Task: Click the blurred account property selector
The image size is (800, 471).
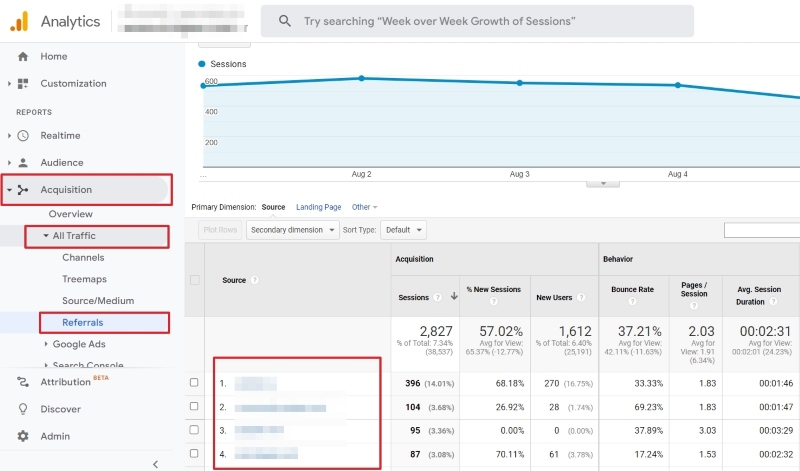Action: point(183,19)
